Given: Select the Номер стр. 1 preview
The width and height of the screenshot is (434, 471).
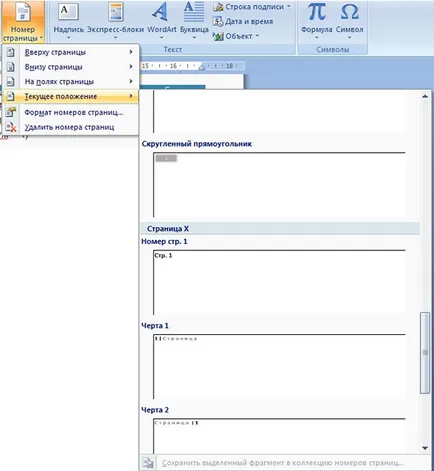Looking at the screenshot, I should [x=279, y=282].
